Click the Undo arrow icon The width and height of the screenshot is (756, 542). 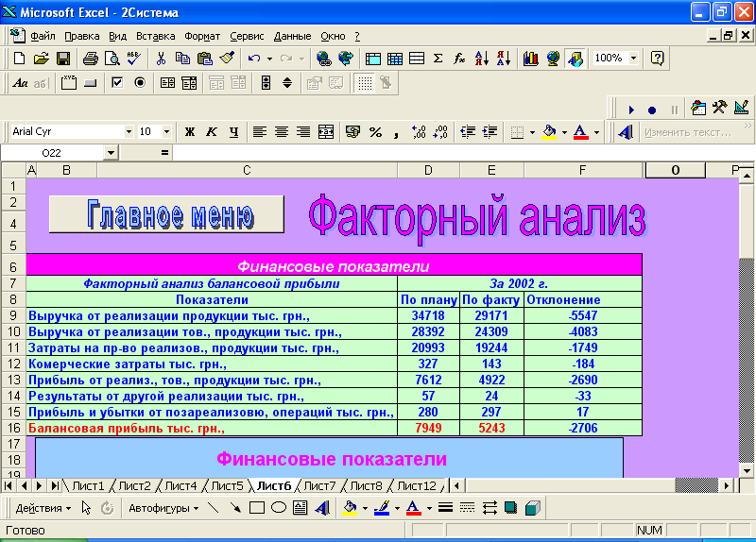pyautogui.click(x=254, y=59)
